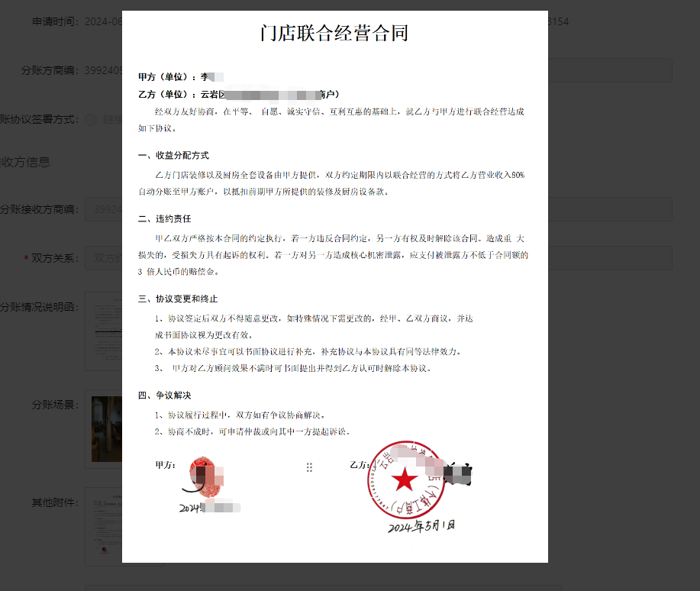The width and height of the screenshot is (700, 591).
Task: Click the handwritten date 2024年5月1日
Action: (422, 527)
